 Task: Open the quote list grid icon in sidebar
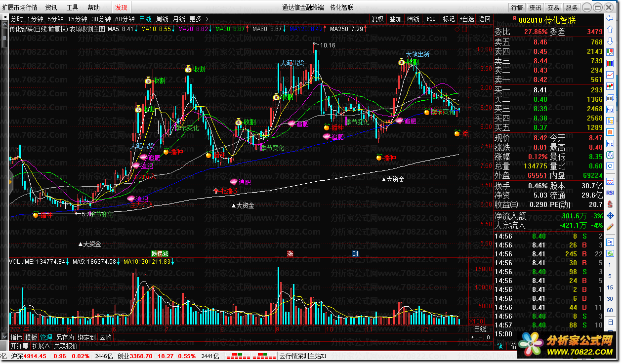click(x=610, y=64)
